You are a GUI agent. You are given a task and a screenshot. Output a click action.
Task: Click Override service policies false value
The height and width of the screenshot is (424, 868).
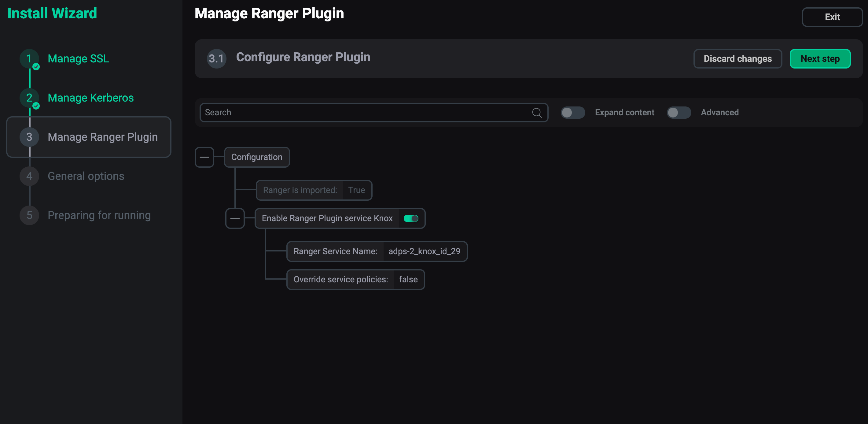tap(408, 280)
